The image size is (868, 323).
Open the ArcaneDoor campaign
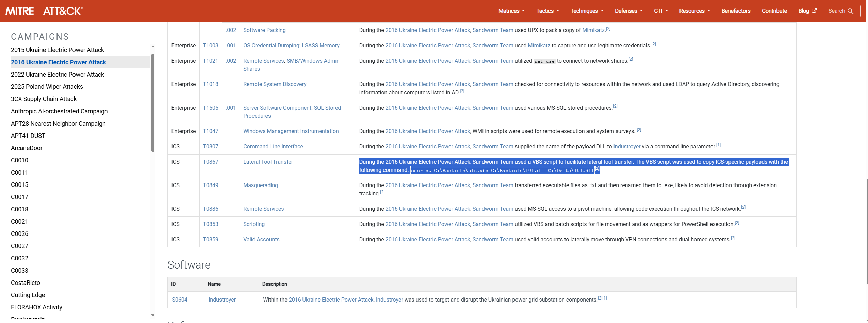[x=27, y=148]
